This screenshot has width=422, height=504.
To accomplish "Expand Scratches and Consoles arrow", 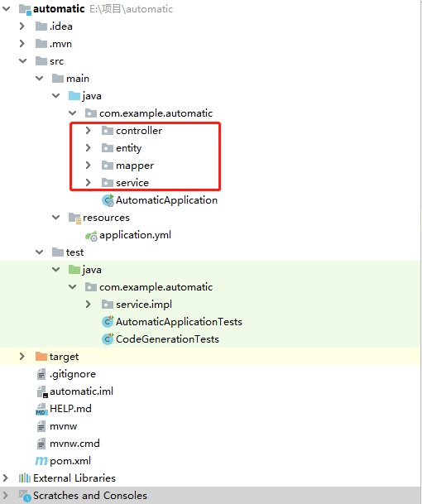I will click(x=6, y=496).
